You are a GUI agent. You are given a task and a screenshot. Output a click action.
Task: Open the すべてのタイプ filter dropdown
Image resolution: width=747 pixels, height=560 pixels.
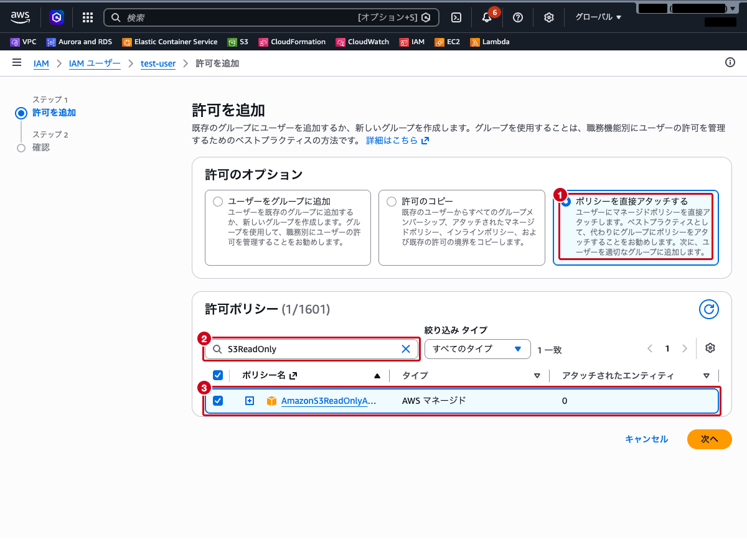coord(477,349)
